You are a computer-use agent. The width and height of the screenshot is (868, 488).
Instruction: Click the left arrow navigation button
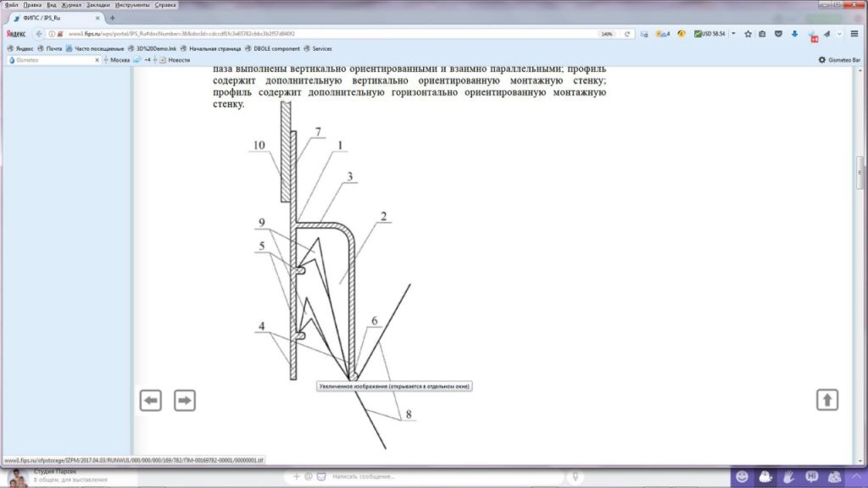point(150,401)
